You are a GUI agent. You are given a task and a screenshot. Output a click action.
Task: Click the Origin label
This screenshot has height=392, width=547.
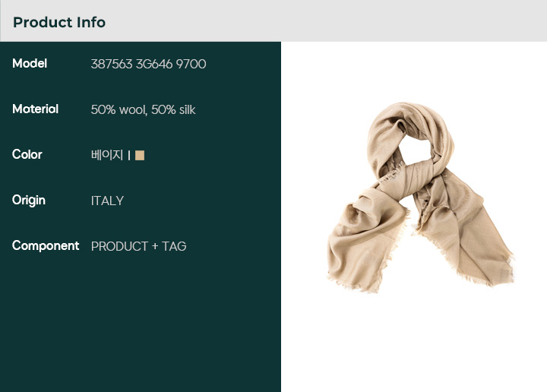(29, 201)
